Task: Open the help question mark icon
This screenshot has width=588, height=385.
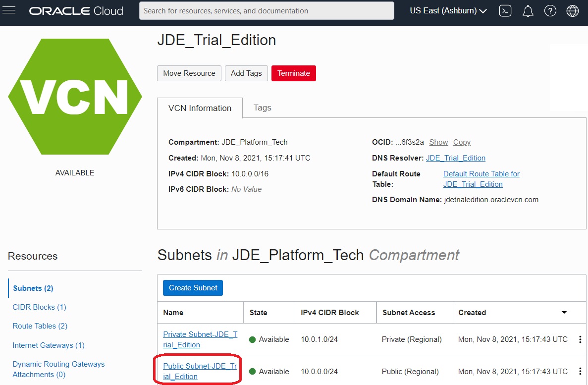Action: [550, 10]
